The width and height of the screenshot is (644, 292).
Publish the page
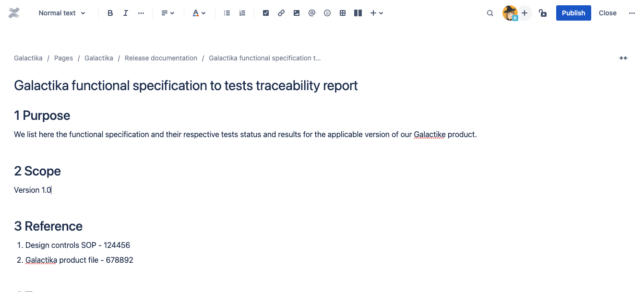click(573, 13)
